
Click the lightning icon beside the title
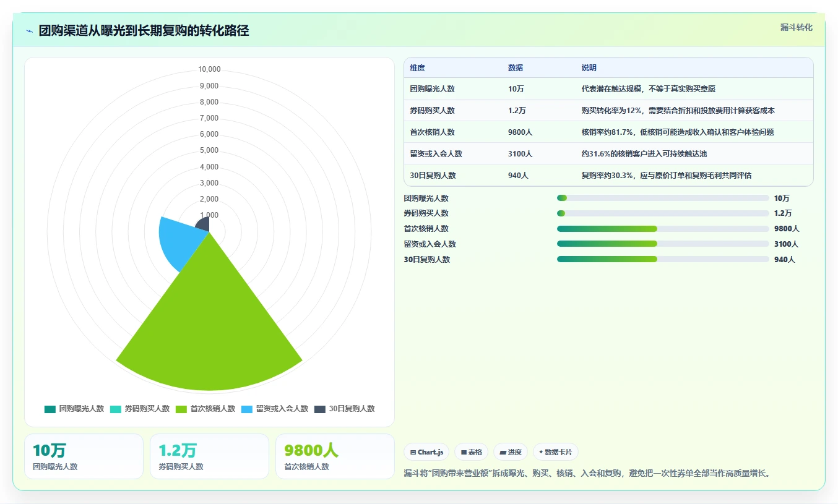pos(29,31)
